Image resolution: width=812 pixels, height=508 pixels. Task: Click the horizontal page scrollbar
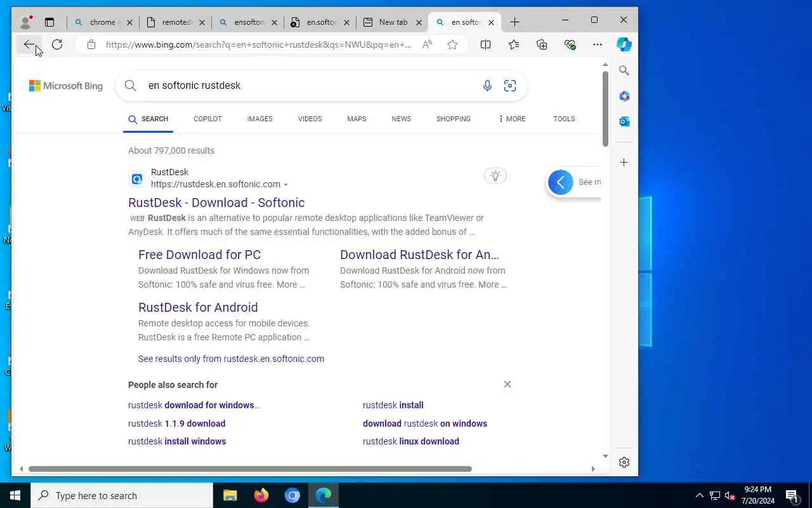coord(250,469)
